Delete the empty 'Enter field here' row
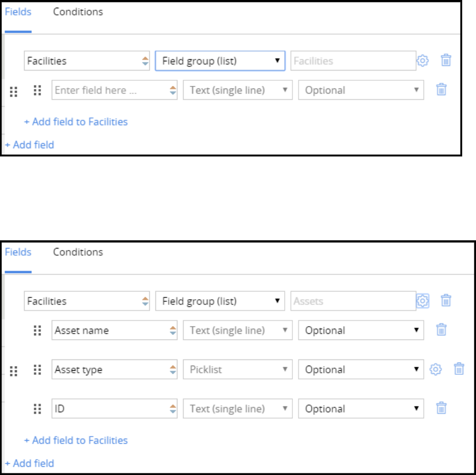476x475 pixels. pos(441,90)
